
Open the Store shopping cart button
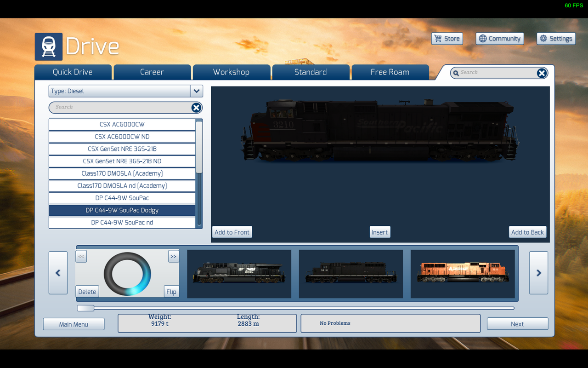447,39
